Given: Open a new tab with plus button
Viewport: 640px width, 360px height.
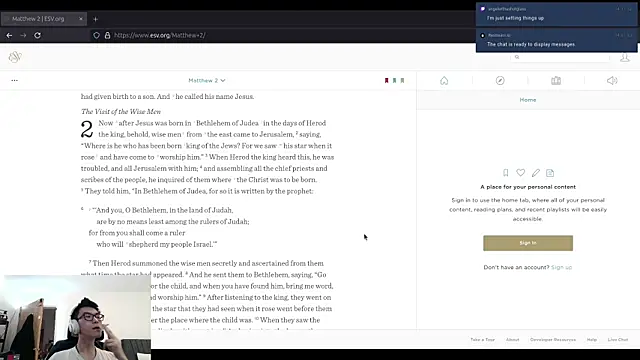Looking at the screenshot, I should (96, 19).
